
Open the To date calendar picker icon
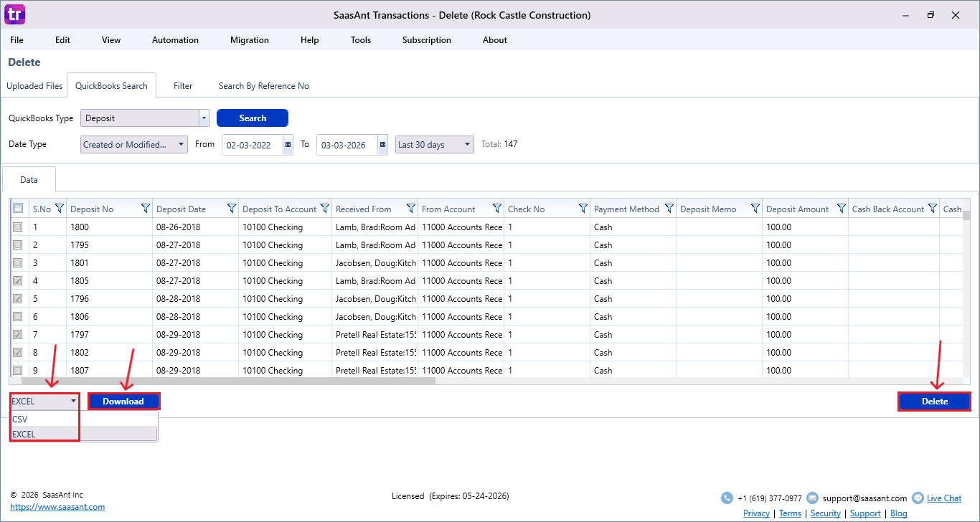point(382,145)
